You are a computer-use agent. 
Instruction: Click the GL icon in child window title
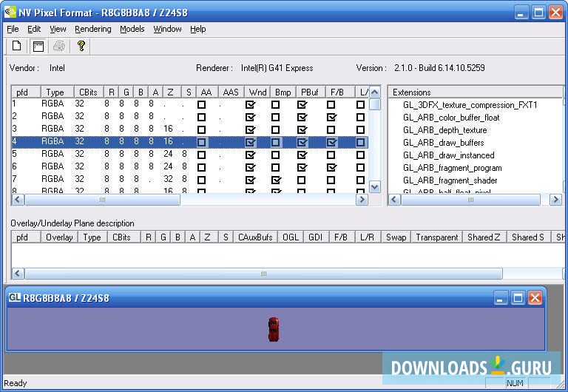pos(15,298)
